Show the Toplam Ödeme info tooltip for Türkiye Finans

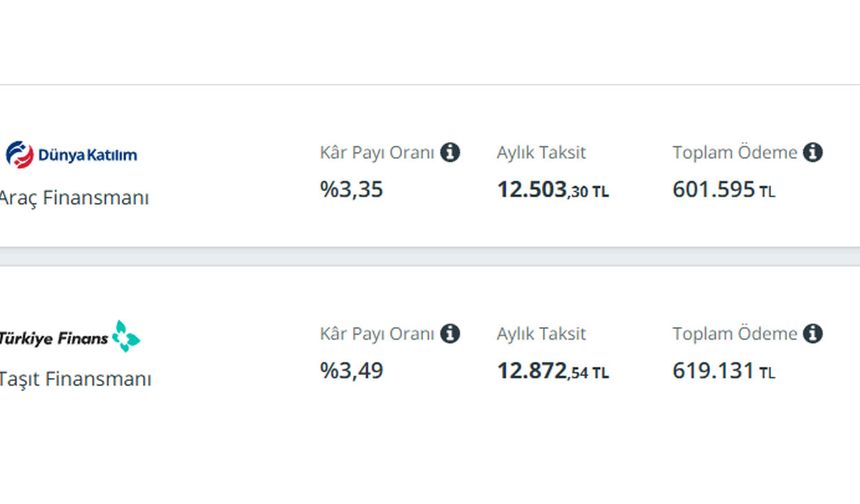click(812, 333)
